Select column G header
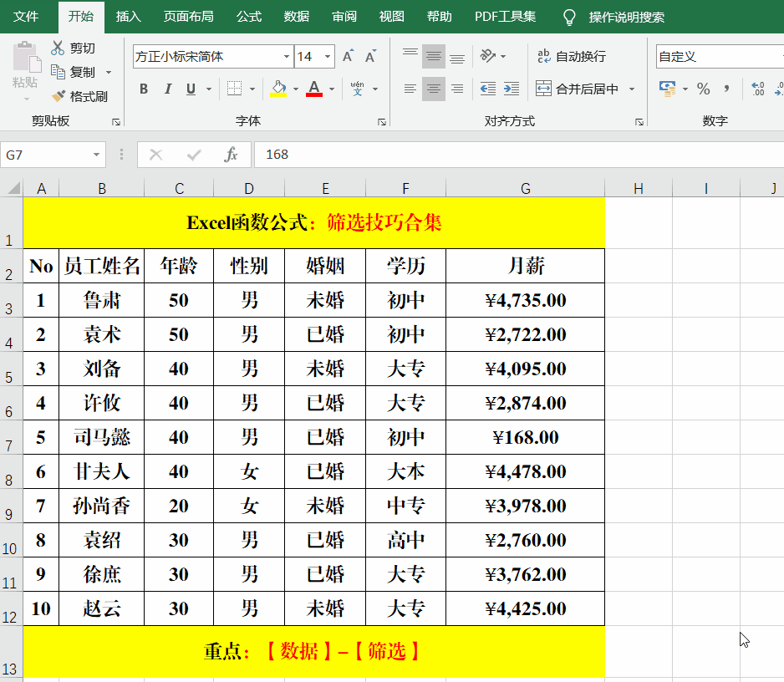 click(525, 189)
